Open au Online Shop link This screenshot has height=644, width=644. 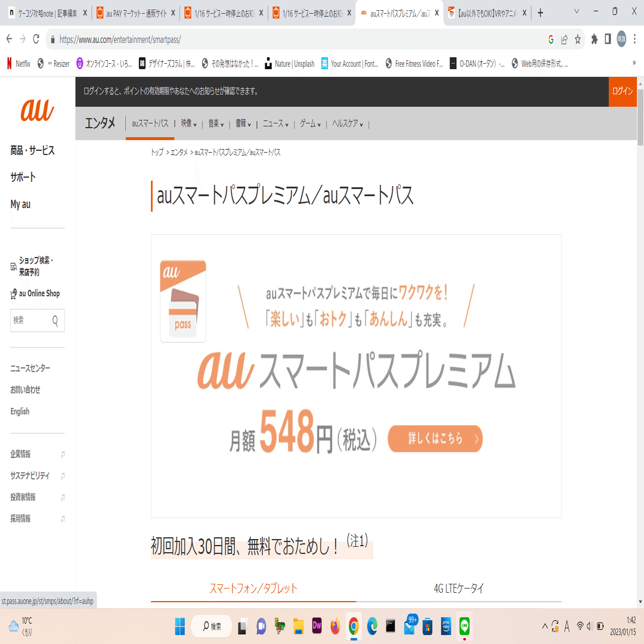point(35,293)
